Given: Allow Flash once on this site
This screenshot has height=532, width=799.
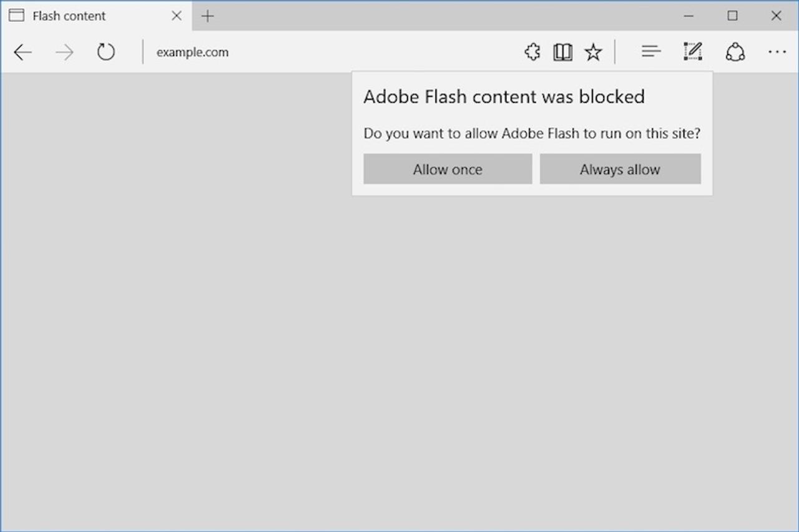Looking at the screenshot, I should point(447,169).
